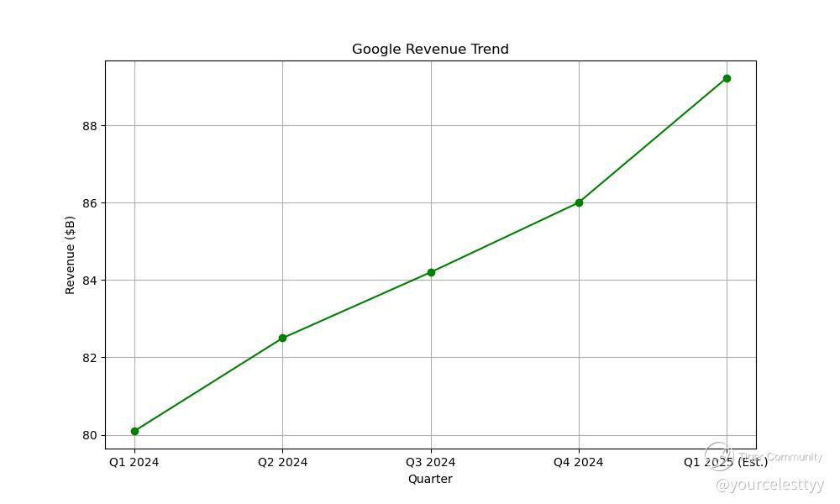Image resolution: width=840 pixels, height=504 pixels.
Task: Click the y-axis tick value "80"
Action: (x=90, y=435)
